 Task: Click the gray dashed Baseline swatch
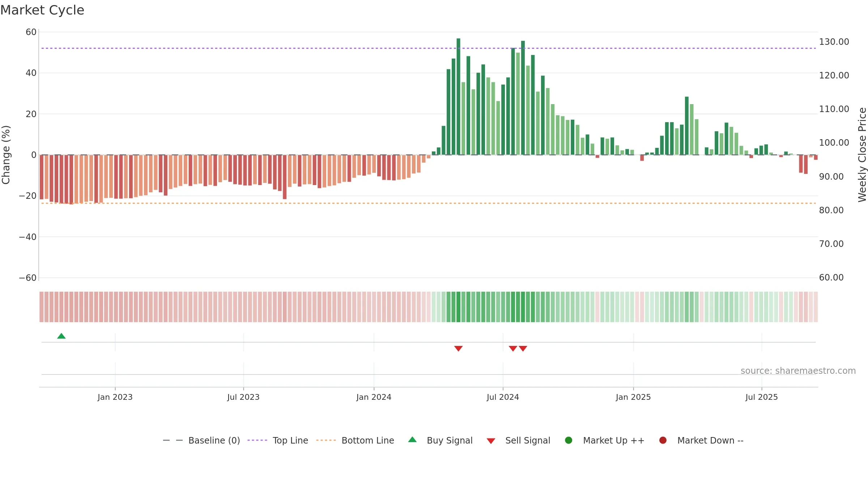click(173, 440)
